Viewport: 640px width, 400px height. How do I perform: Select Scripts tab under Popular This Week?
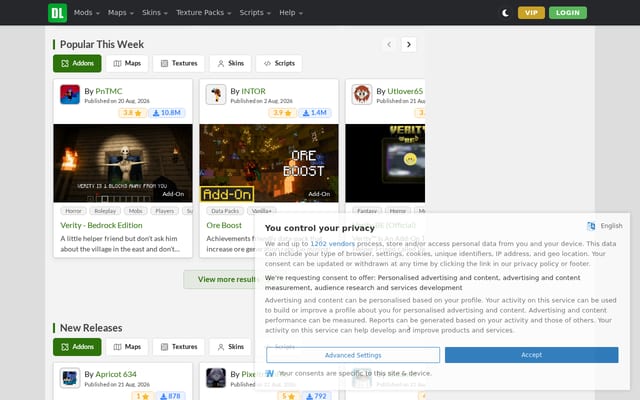[x=279, y=63]
